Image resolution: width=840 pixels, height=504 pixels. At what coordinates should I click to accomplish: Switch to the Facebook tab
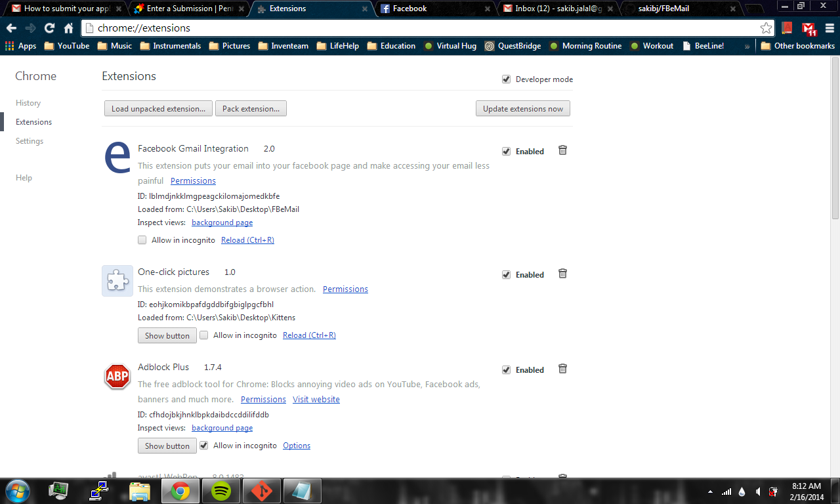(434, 9)
